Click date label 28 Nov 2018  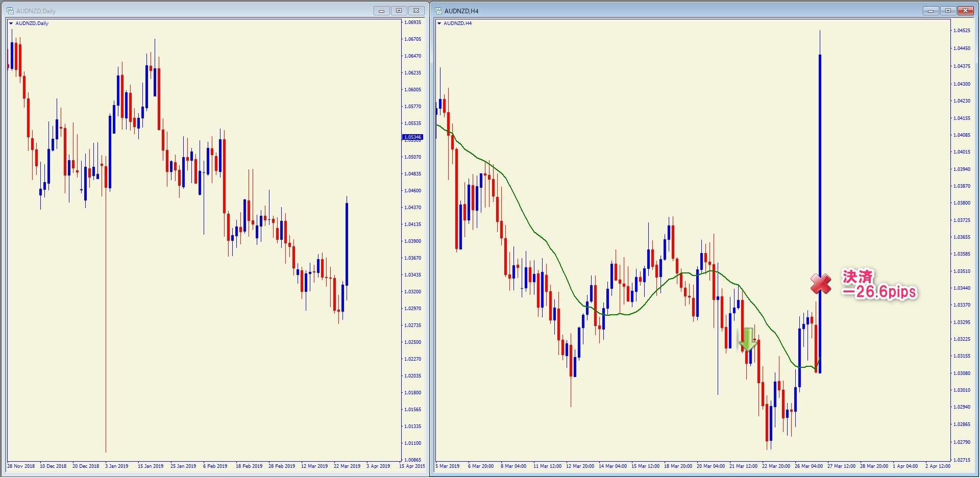21,466
